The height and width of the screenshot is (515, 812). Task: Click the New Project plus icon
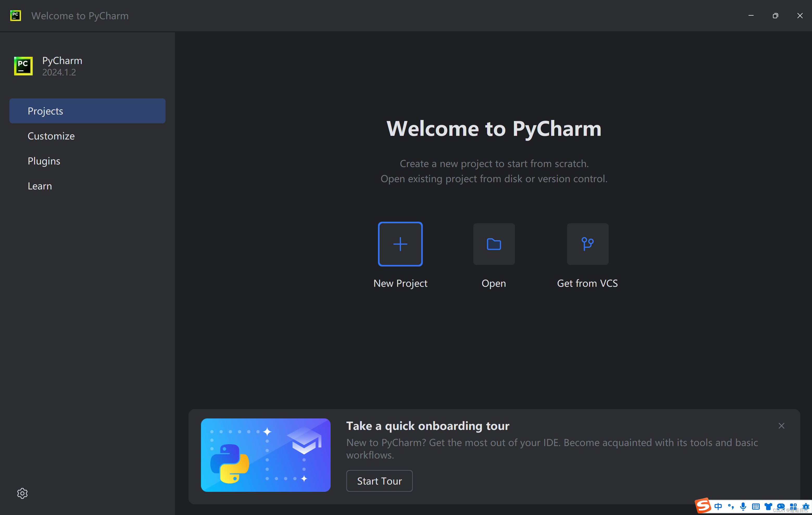[400, 244]
